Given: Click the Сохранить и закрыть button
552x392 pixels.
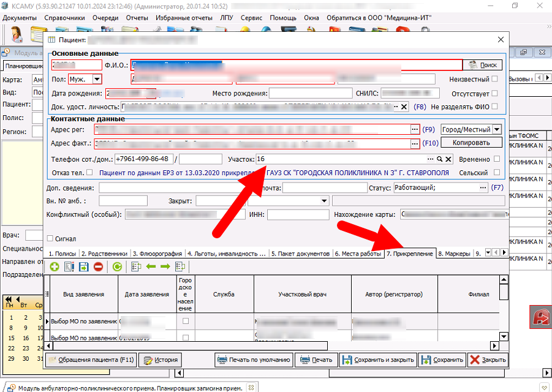Looking at the screenshot, I should [378, 360].
